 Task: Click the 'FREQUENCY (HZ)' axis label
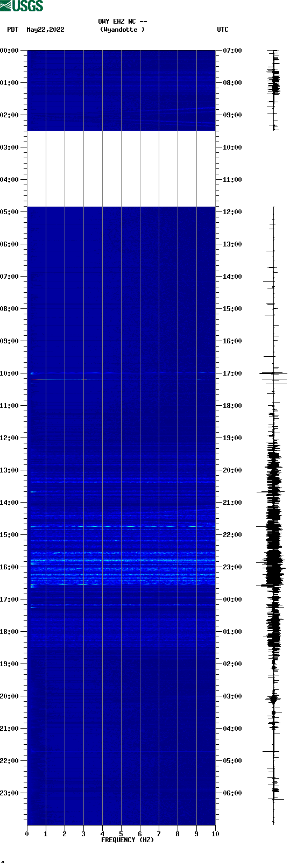128,840
